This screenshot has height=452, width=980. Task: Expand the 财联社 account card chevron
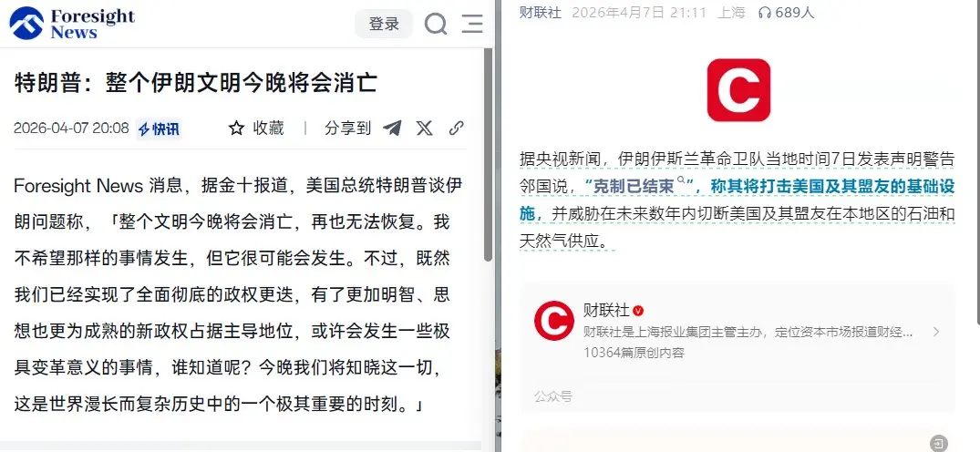click(x=935, y=332)
